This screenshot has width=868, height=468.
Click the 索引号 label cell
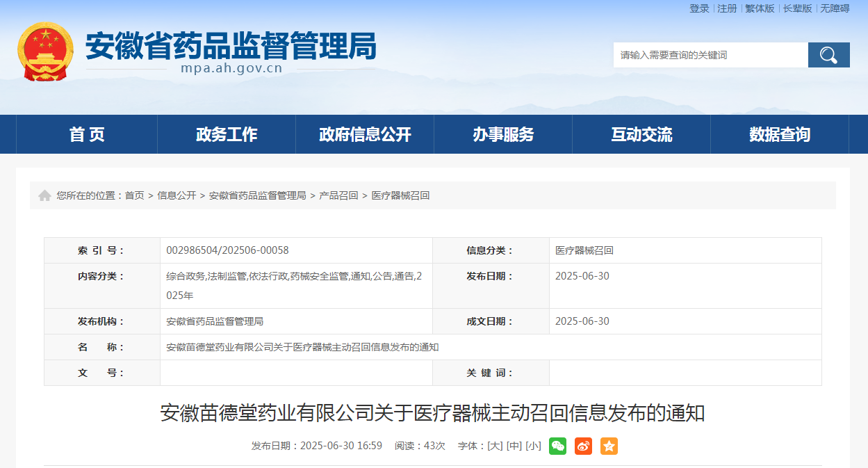coord(102,250)
